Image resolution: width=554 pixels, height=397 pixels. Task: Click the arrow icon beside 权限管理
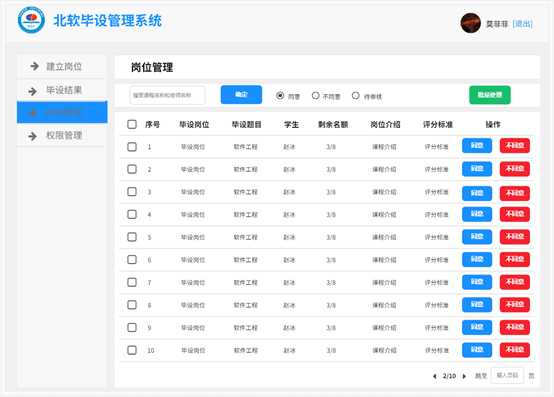tap(33, 136)
